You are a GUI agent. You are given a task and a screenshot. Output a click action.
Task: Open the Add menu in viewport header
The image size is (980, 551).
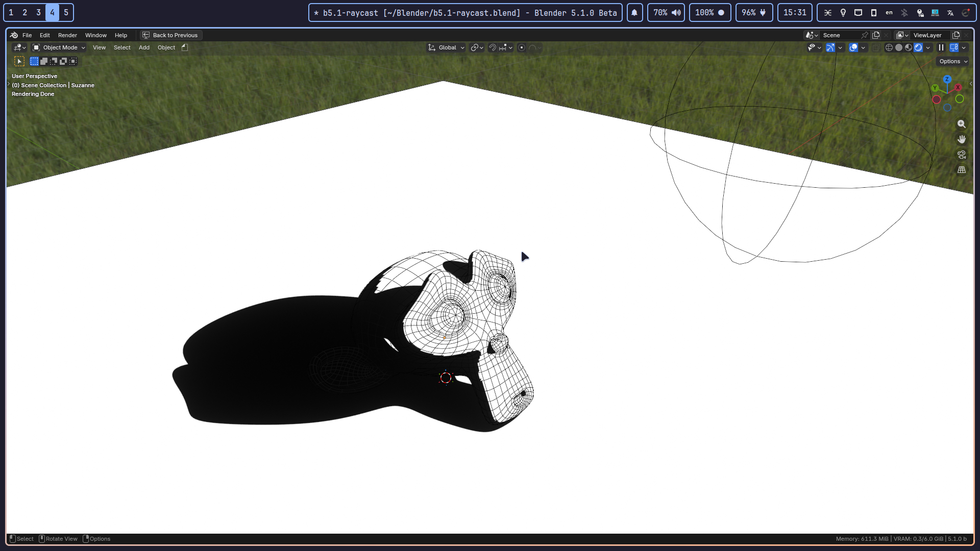coord(144,47)
